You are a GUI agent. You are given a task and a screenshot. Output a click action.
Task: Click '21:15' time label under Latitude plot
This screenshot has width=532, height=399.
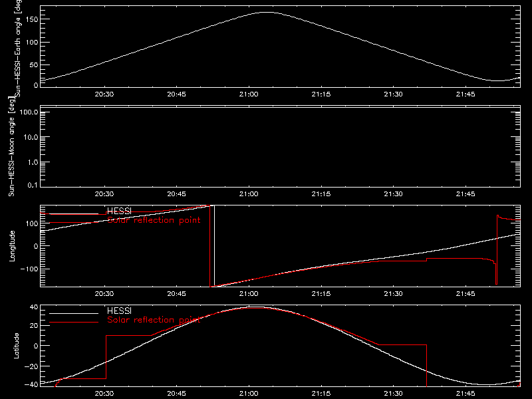point(321,394)
